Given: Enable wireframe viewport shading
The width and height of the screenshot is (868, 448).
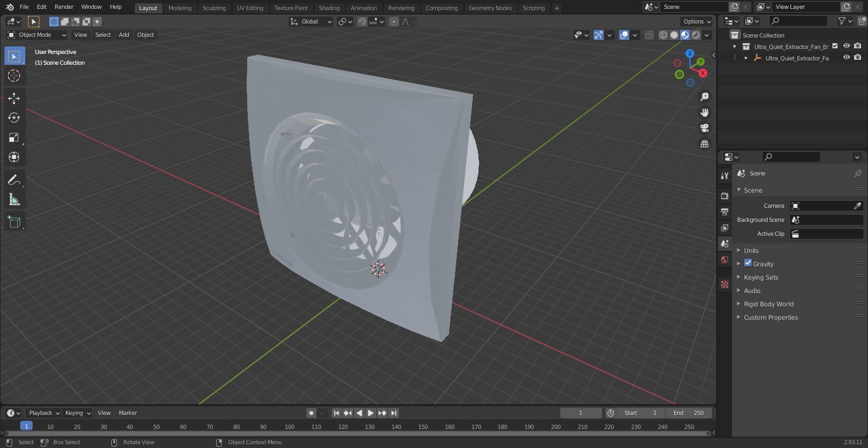Looking at the screenshot, I should [x=663, y=35].
